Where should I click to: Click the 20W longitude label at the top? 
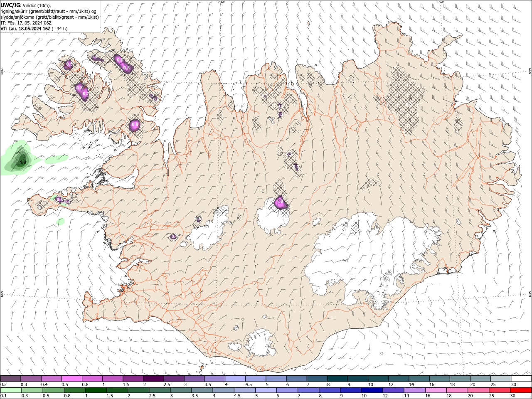click(221, 2)
